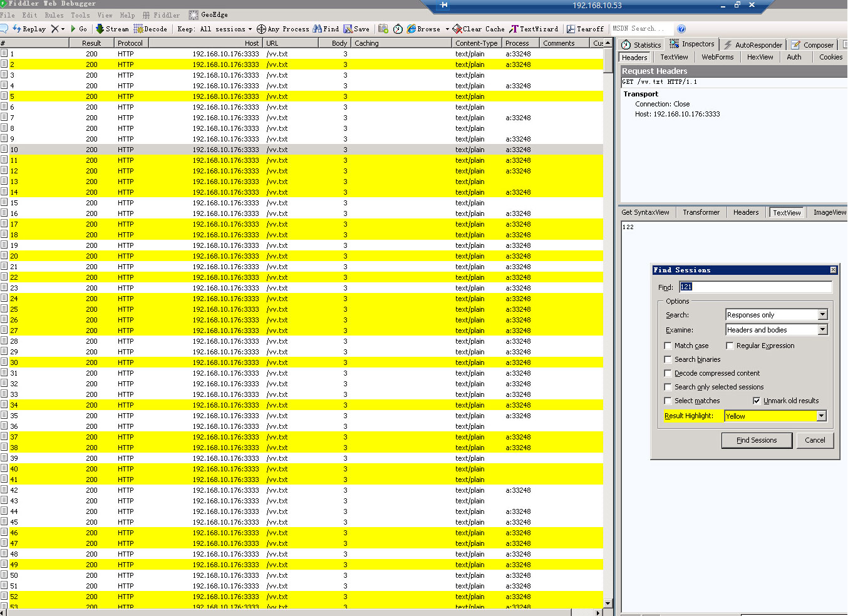Open the request Cookies inspector tab
The image size is (848, 616).
pos(830,57)
